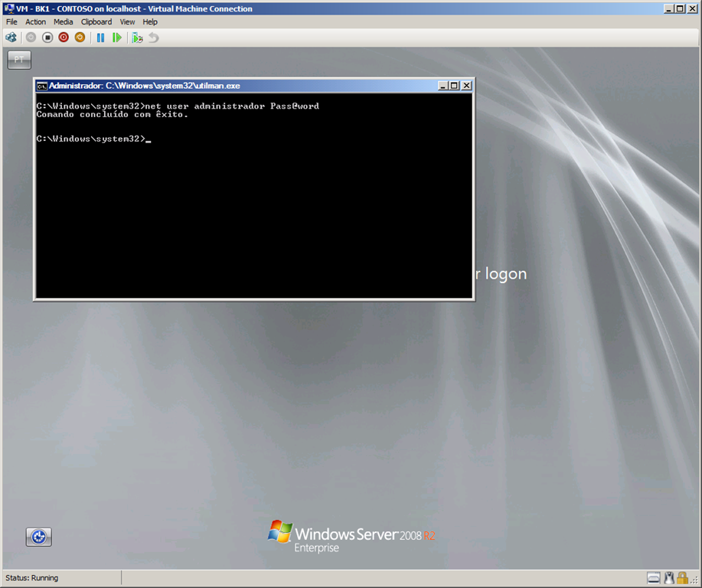
Task: Click the lock icon in the status bar
Action: click(681, 578)
